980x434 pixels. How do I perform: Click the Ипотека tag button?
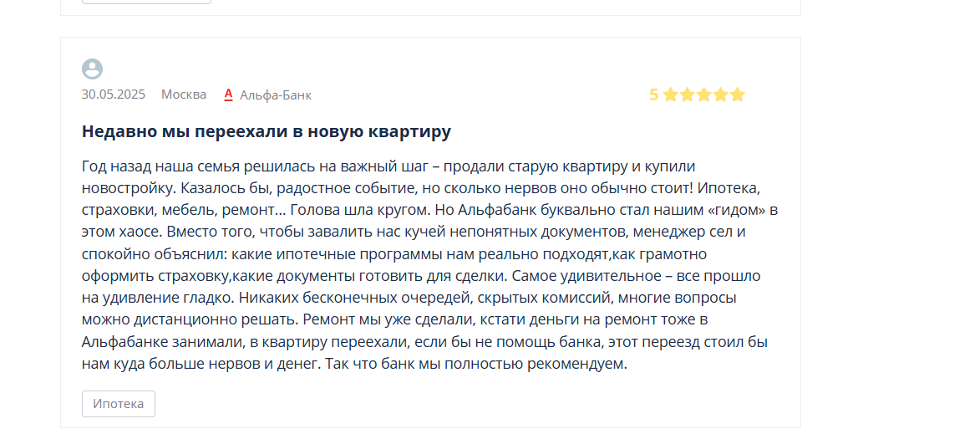pyautogui.click(x=119, y=404)
